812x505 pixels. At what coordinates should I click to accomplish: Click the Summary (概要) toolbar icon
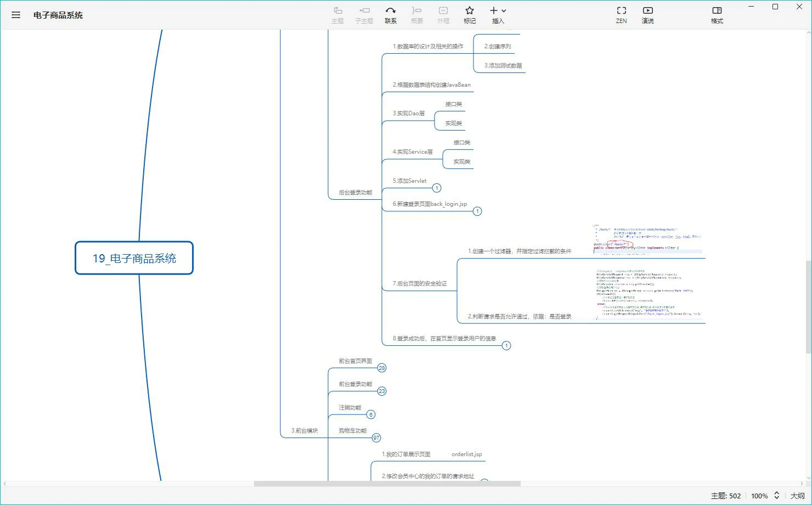coord(417,15)
